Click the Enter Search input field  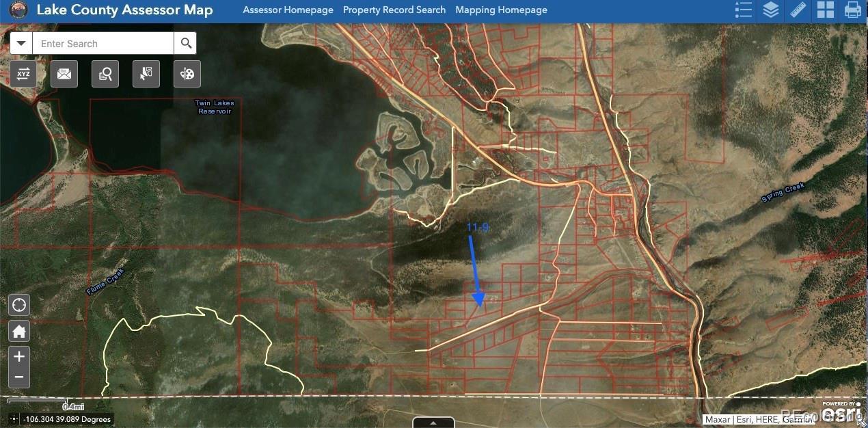103,43
